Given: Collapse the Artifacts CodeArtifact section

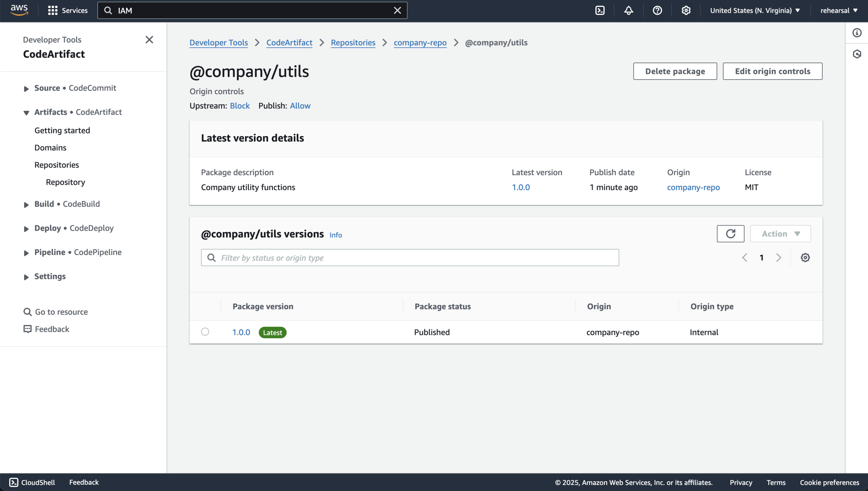Looking at the screenshot, I should pos(26,112).
